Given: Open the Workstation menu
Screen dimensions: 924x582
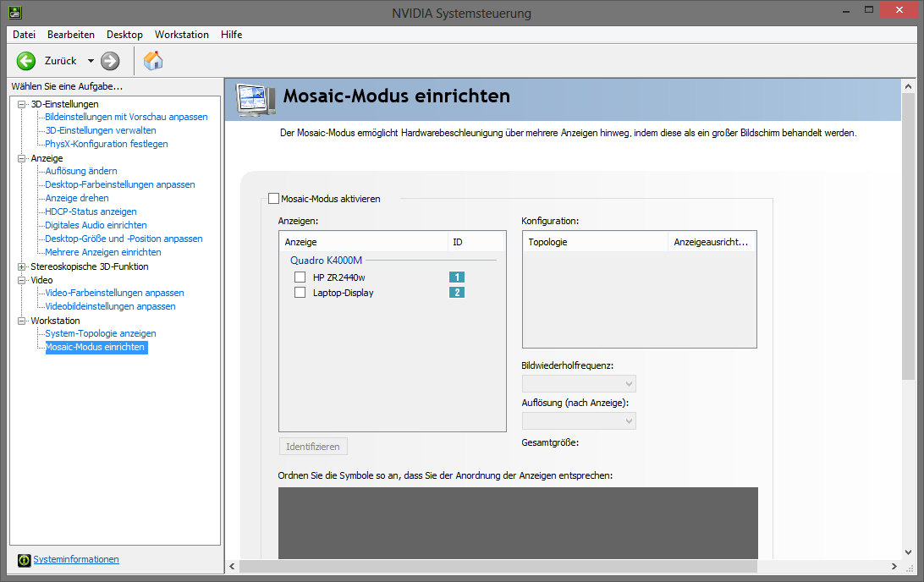Looking at the screenshot, I should point(181,34).
